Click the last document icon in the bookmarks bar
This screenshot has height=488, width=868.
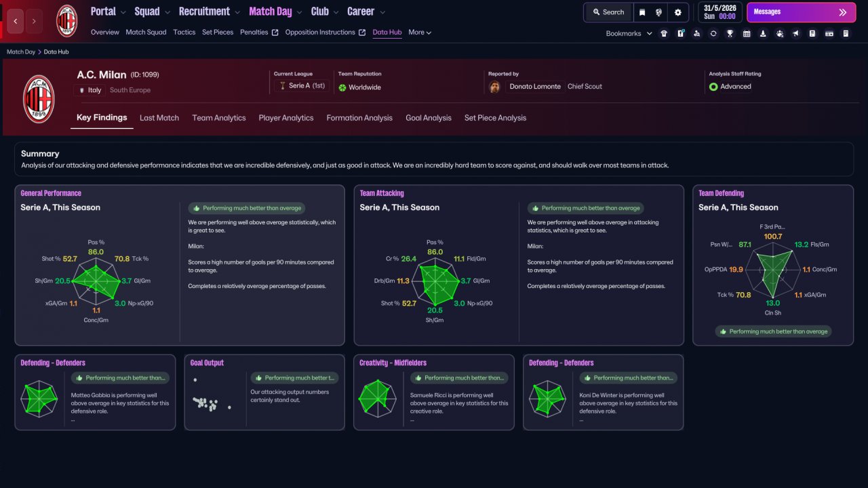(846, 33)
